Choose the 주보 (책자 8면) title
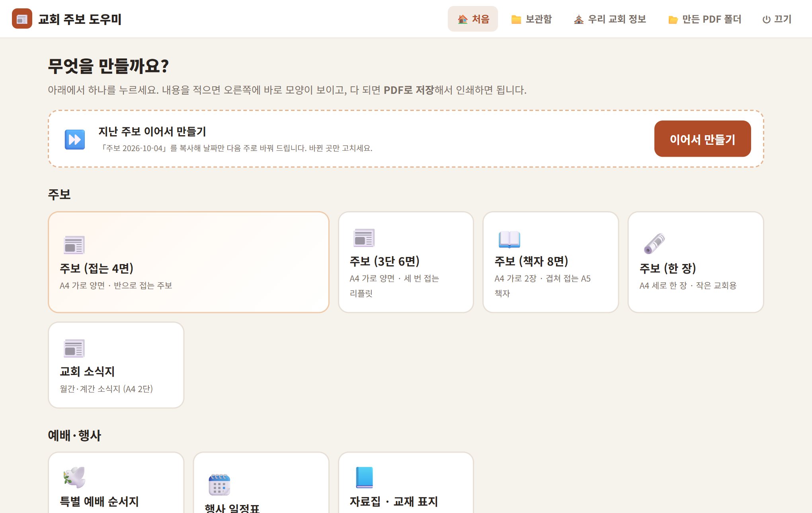812x513 pixels. click(x=531, y=261)
